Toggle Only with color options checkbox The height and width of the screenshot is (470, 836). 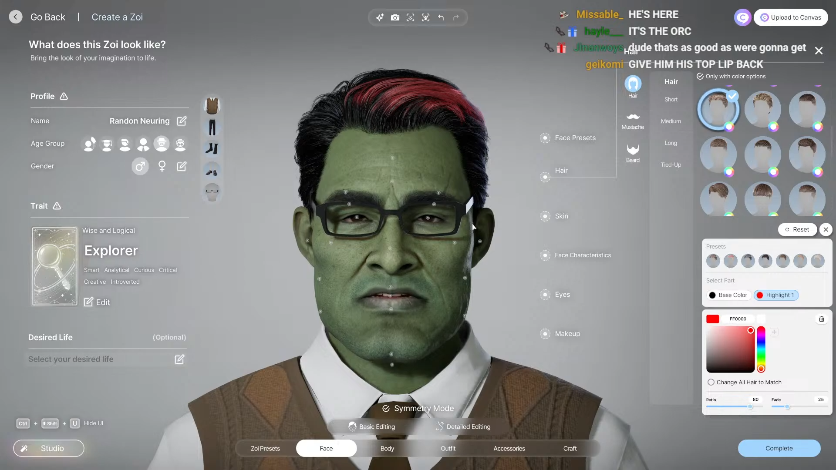click(700, 76)
